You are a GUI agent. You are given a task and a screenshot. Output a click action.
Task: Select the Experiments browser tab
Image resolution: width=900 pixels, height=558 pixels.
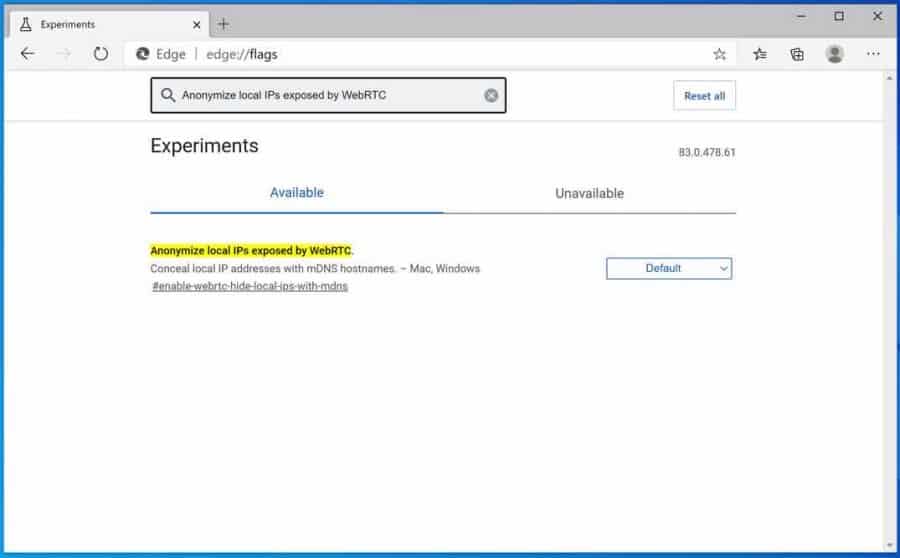click(109, 25)
